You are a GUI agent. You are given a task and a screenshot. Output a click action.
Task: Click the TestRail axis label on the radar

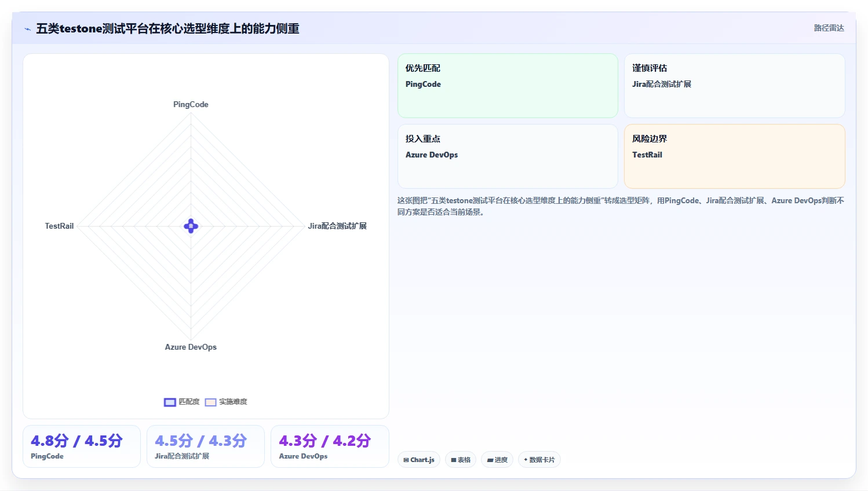tap(59, 226)
